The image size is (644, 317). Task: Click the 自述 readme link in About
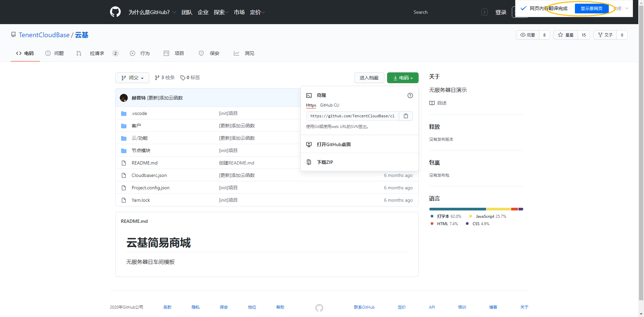(438, 103)
